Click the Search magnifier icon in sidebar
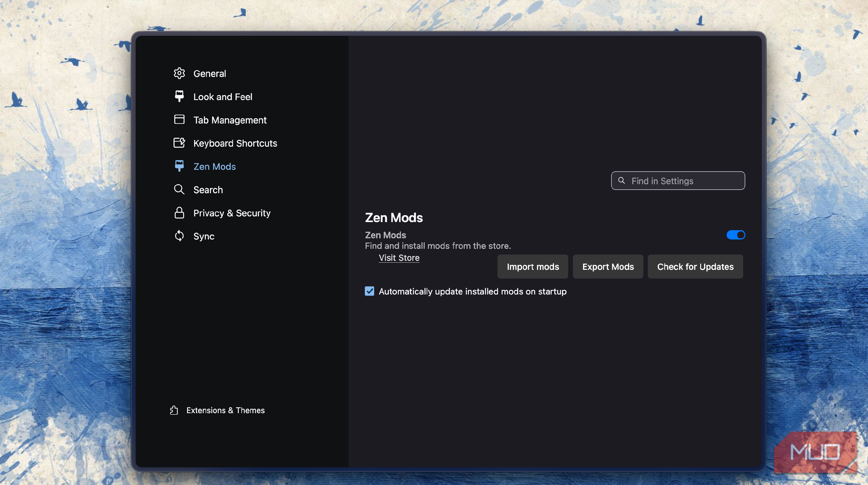 click(179, 190)
